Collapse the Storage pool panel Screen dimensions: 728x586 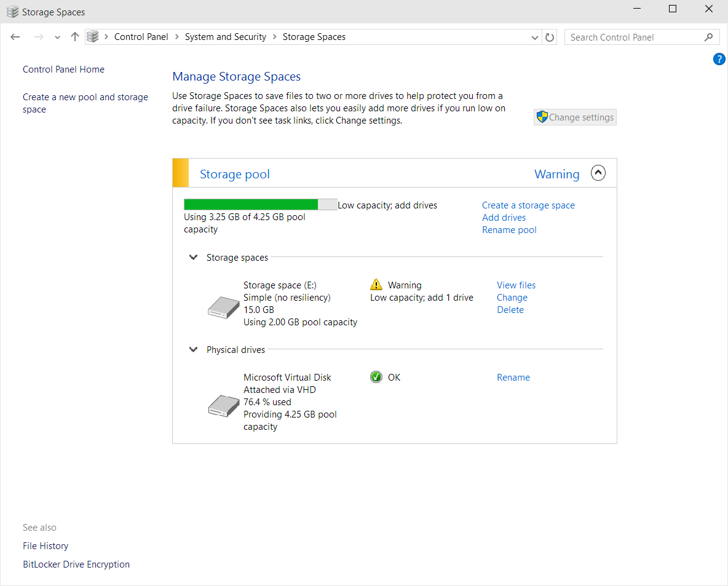tap(598, 173)
